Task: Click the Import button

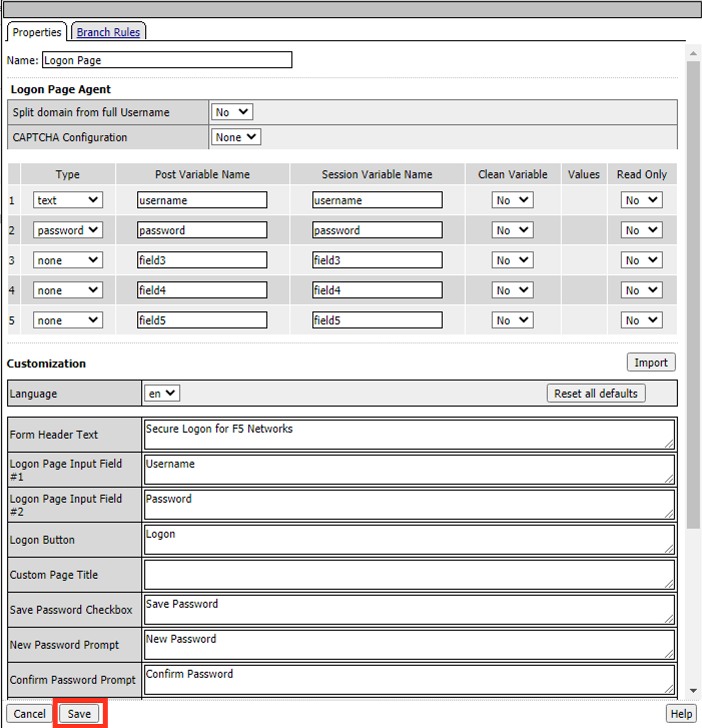Action: point(651,362)
